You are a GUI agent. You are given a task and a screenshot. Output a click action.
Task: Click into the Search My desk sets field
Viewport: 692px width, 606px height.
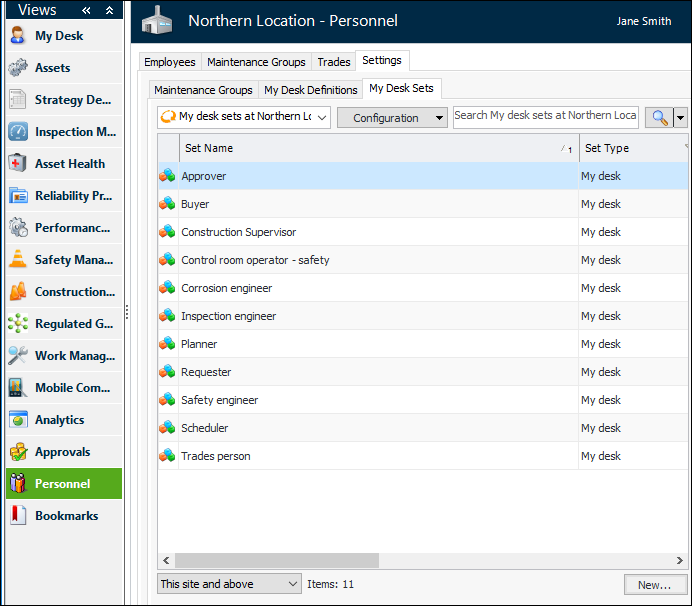coord(545,117)
